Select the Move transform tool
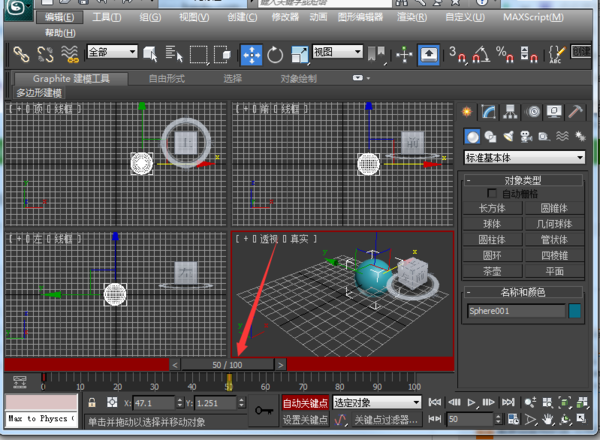 [x=250, y=54]
